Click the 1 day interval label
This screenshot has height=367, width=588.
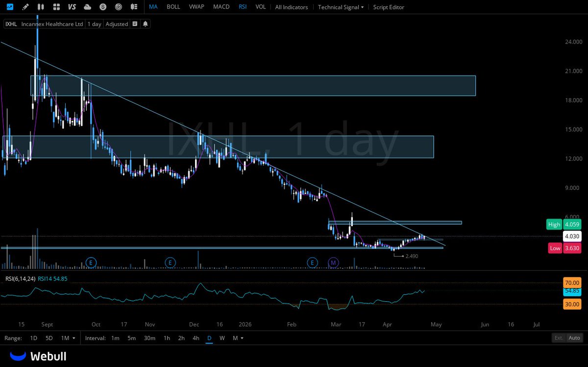tap(94, 24)
